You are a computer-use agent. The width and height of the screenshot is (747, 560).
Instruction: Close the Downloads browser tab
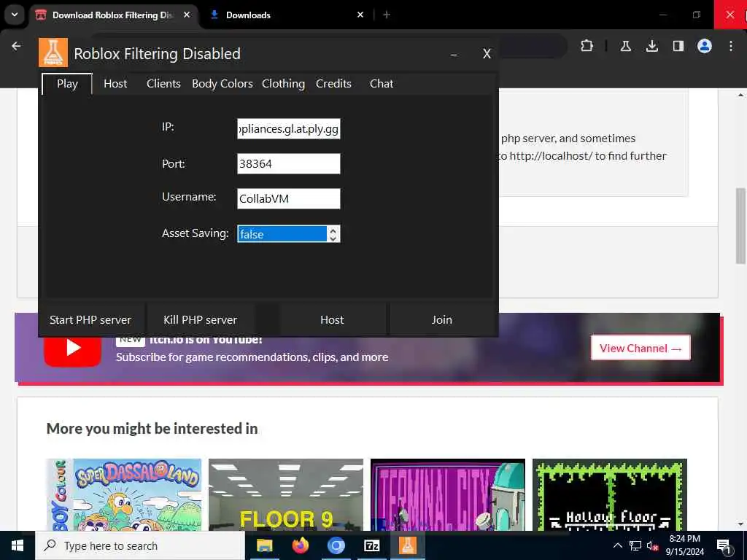click(360, 15)
